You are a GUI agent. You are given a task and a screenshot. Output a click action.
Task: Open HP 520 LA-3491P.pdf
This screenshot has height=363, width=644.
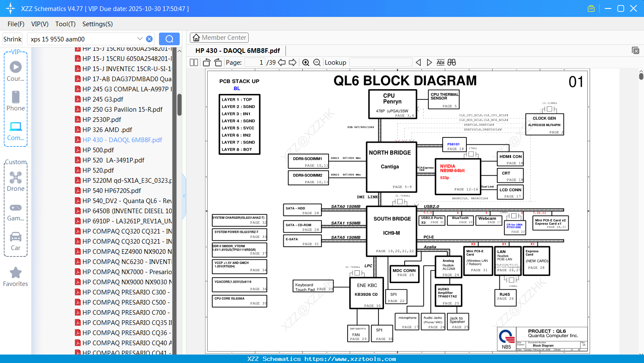pos(113,160)
